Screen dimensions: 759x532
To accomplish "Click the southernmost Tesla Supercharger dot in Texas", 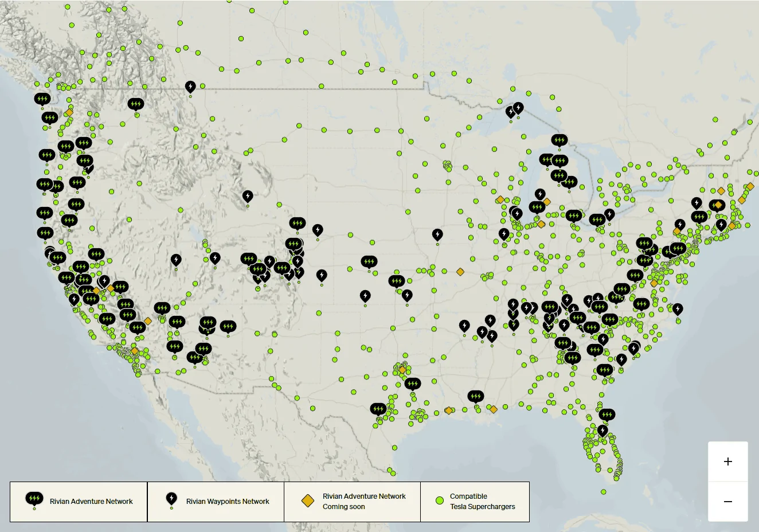I will point(393,474).
